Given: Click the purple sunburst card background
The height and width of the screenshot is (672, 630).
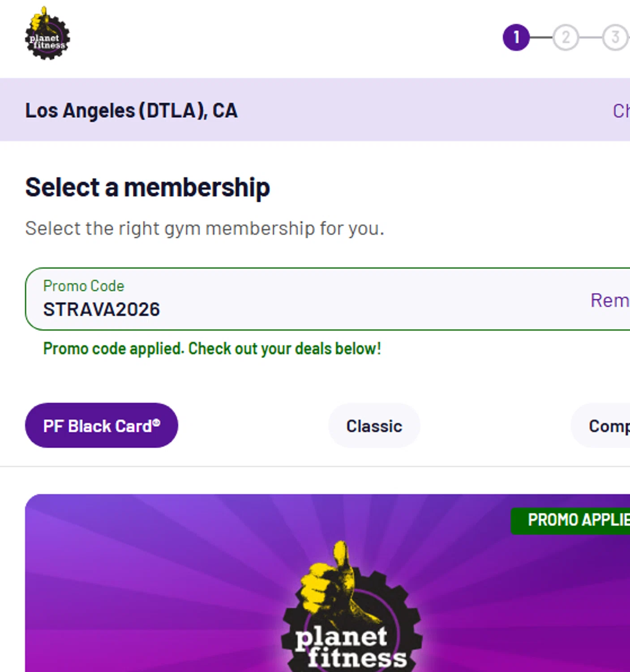Looking at the screenshot, I should point(134,582).
